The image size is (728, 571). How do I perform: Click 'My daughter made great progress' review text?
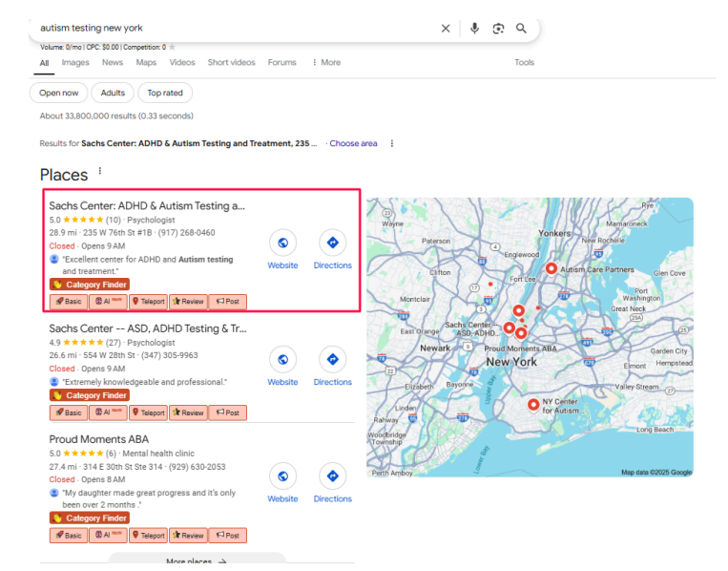click(x=149, y=498)
